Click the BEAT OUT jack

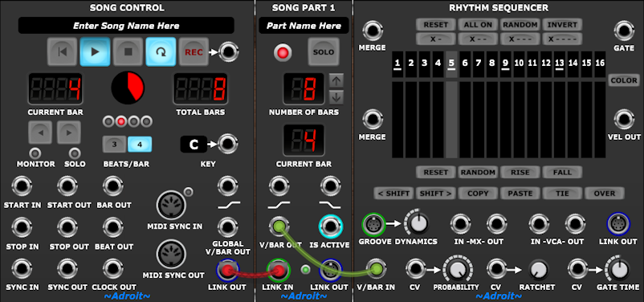pyautogui.click(x=112, y=227)
